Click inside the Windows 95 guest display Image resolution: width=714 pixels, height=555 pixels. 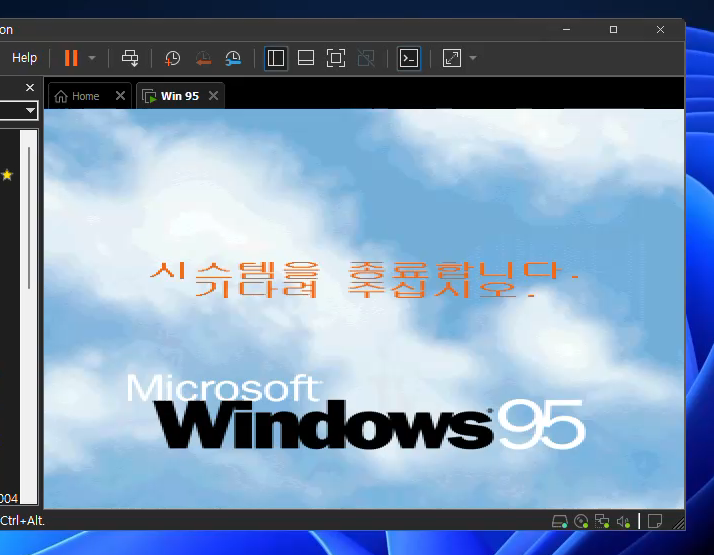coord(364,309)
